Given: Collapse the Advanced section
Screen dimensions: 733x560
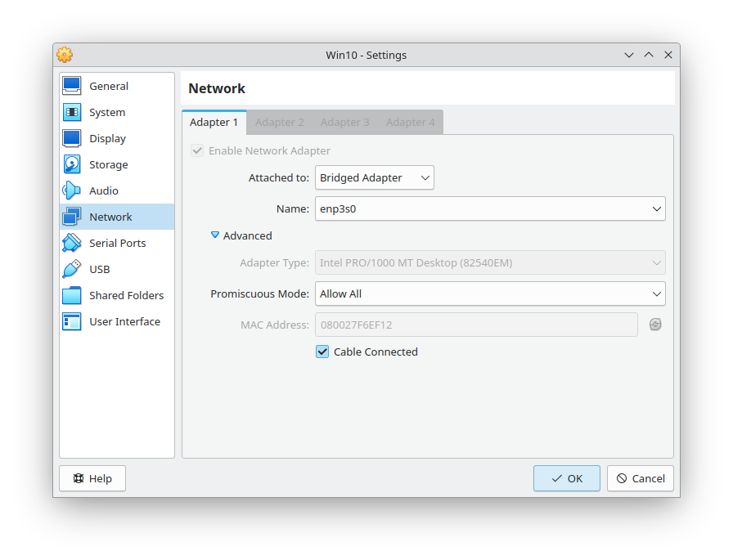Looking at the screenshot, I should 215,235.
